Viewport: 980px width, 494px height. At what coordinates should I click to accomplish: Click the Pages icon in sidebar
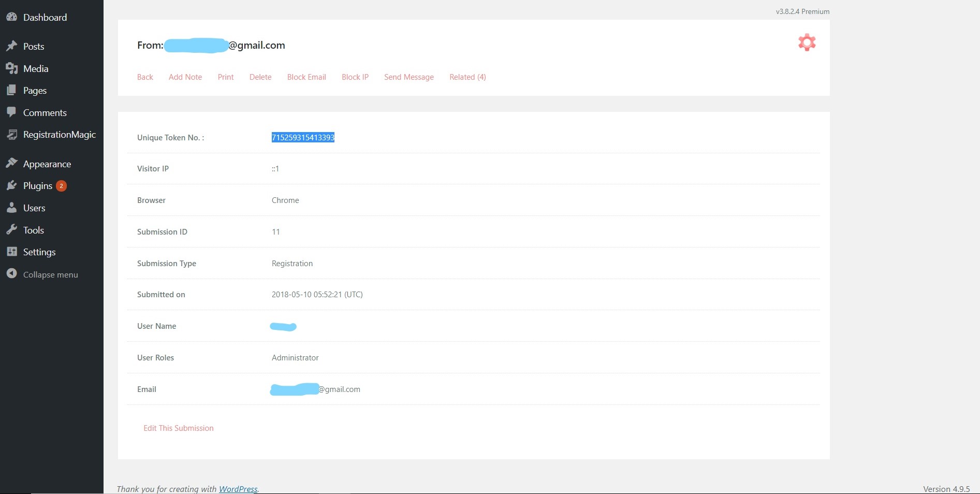(11, 90)
